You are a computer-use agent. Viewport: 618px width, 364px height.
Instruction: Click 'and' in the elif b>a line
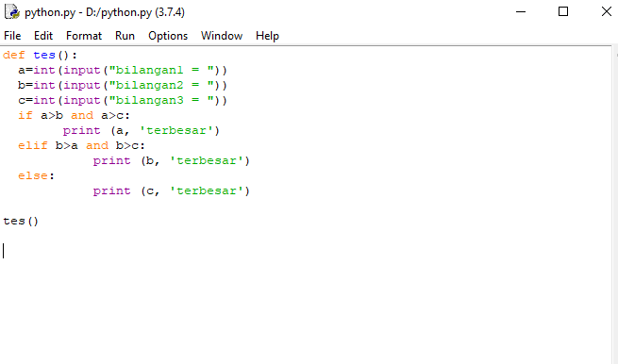(x=97, y=146)
